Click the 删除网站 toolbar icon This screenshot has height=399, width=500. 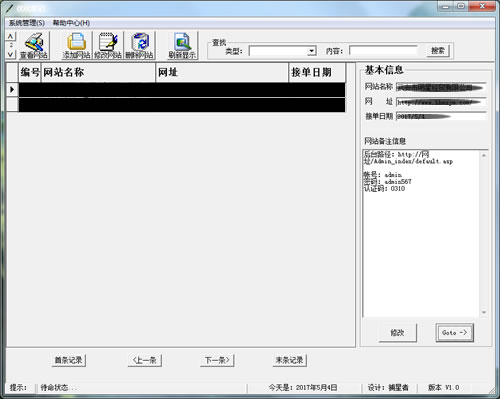139,46
